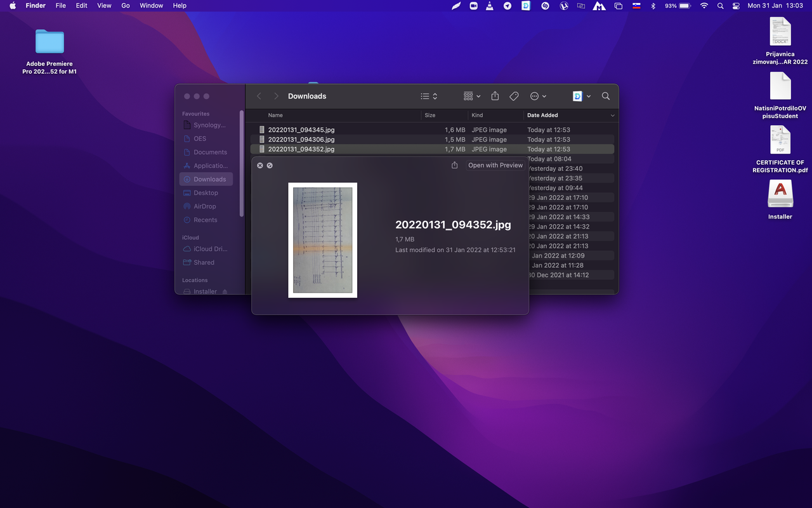Open the Go menu
Screen dimensions: 812x508
coord(126,6)
